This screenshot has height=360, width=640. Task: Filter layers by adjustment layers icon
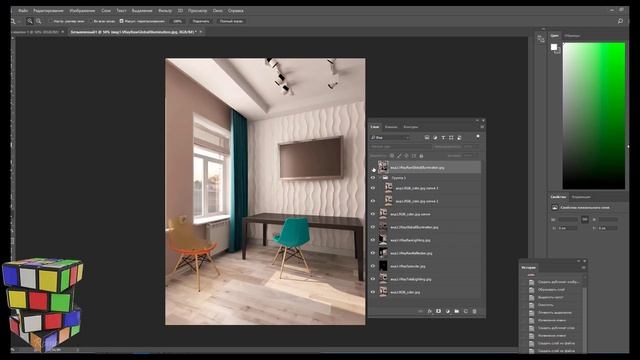[435, 138]
